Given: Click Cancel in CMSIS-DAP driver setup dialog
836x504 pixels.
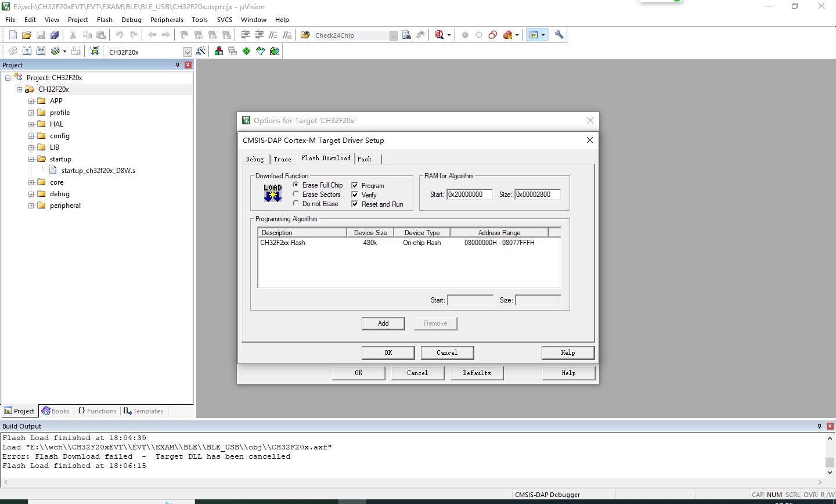Looking at the screenshot, I should coord(447,352).
